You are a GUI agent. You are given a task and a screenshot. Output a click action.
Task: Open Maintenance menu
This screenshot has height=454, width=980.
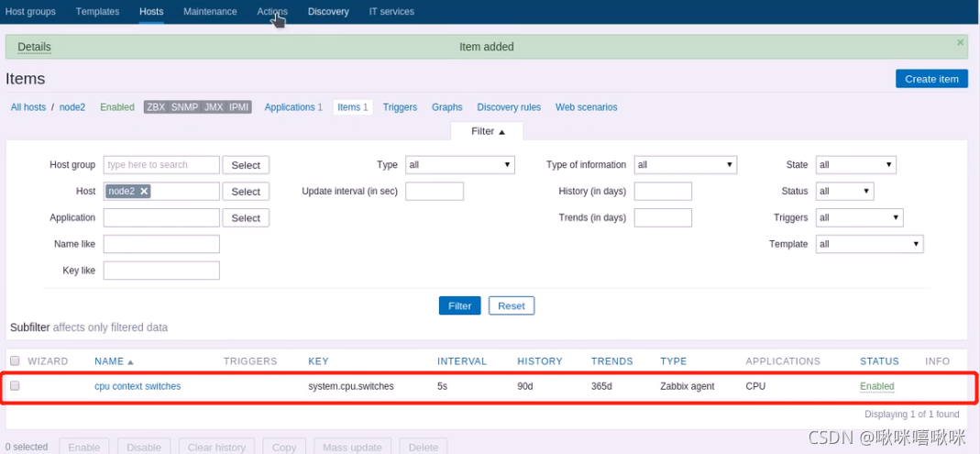210,11
